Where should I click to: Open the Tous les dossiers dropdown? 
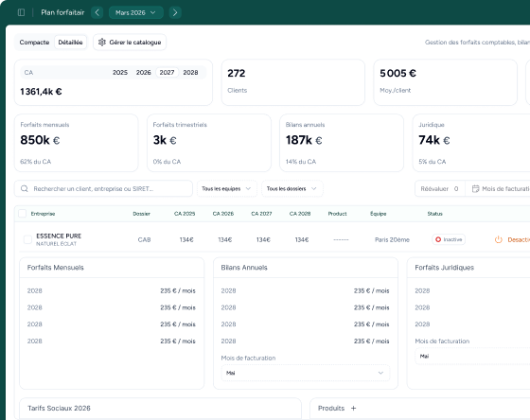tap(292, 188)
